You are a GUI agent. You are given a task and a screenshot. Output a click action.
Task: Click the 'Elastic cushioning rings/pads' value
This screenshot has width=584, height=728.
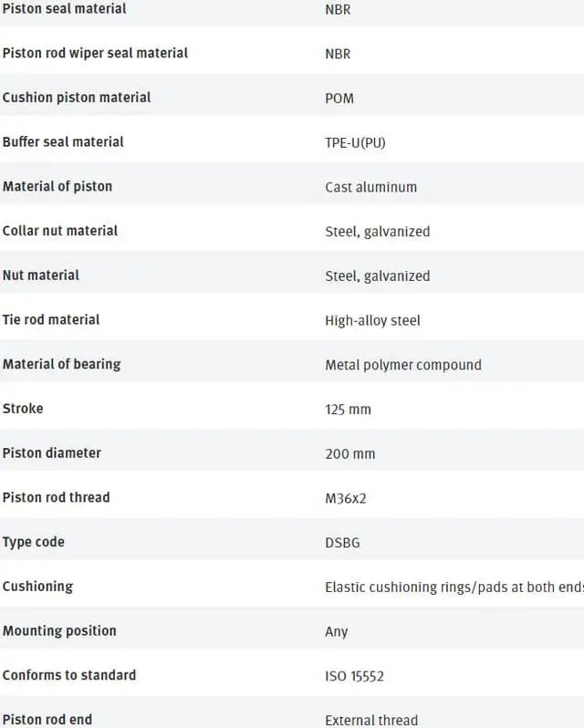(454, 588)
